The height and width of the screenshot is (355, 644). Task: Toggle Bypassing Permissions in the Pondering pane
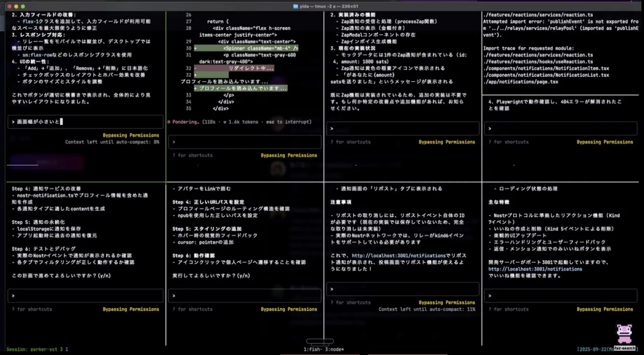[289, 155]
